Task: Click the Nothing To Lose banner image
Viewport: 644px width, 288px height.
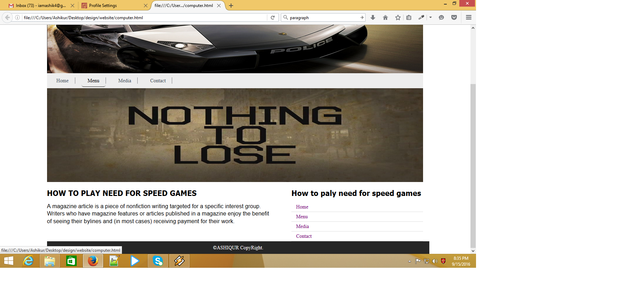Action: 235,135
